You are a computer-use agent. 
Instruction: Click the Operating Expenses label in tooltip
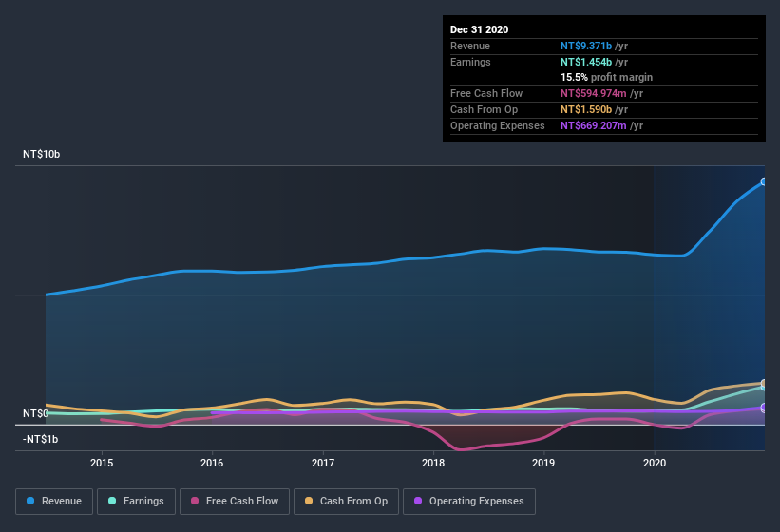498,125
